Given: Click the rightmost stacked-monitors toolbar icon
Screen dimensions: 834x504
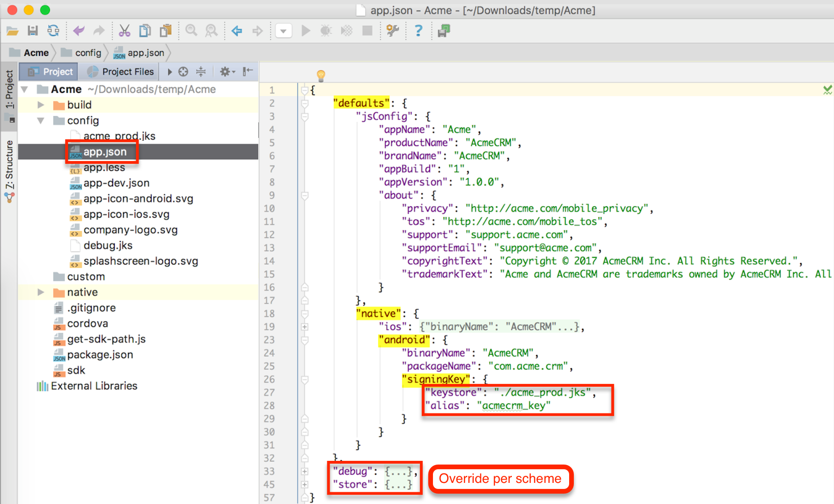Looking at the screenshot, I should click(x=444, y=31).
